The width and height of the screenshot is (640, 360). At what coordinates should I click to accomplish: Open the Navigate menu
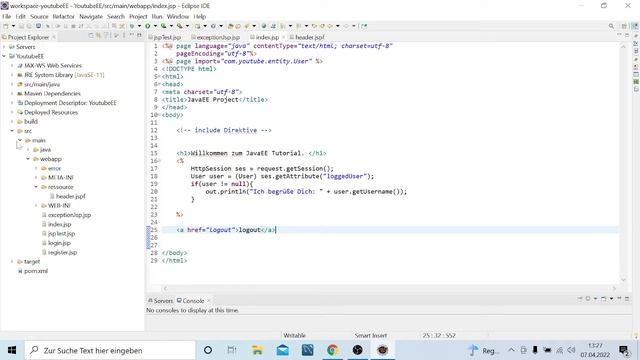point(91,17)
